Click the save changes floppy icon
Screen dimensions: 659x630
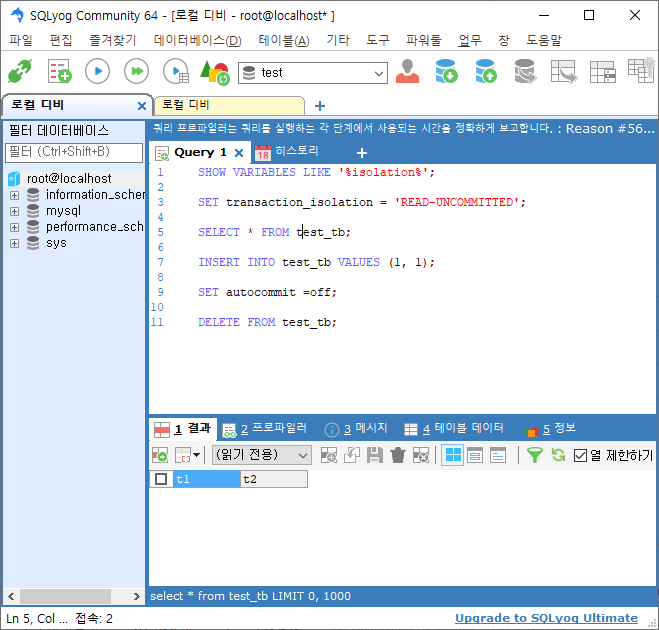(x=374, y=455)
